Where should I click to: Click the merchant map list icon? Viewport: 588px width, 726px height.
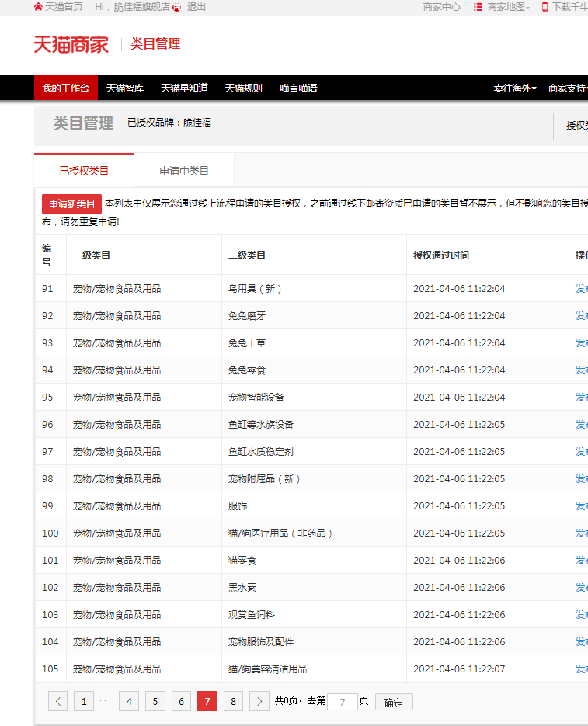478,7
